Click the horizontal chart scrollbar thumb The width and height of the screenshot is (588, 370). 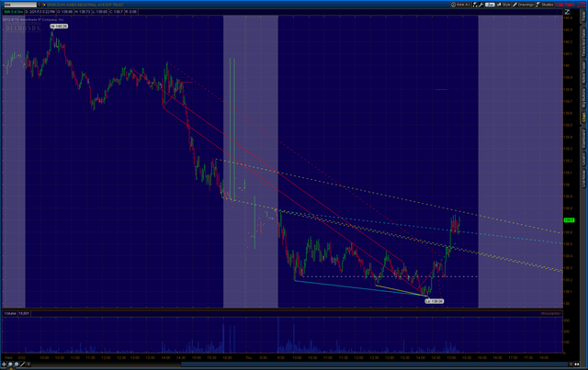click(374, 364)
